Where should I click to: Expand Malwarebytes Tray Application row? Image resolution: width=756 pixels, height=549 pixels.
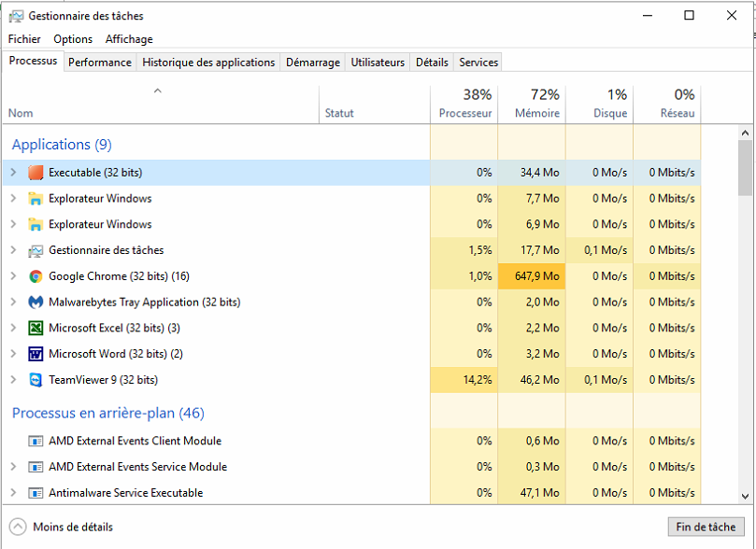tap(13, 303)
